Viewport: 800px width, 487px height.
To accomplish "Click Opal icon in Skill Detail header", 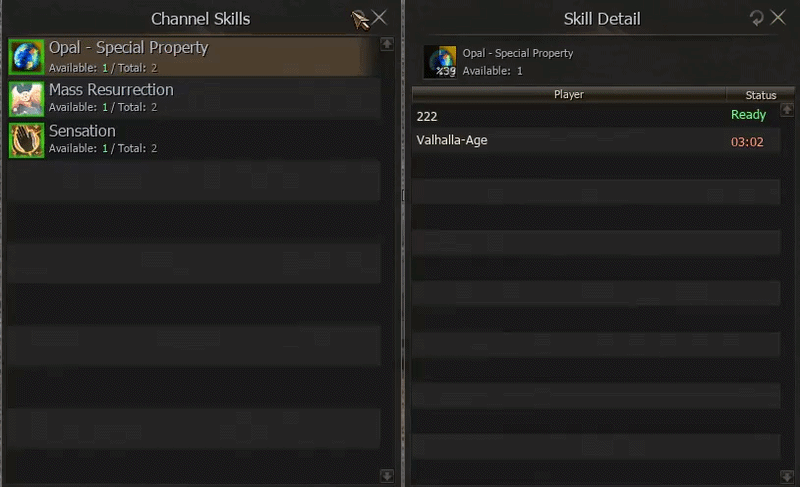I will (440, 62).
